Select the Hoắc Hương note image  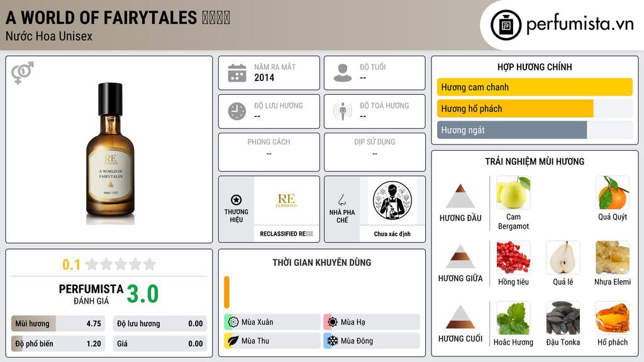(513, 317)
